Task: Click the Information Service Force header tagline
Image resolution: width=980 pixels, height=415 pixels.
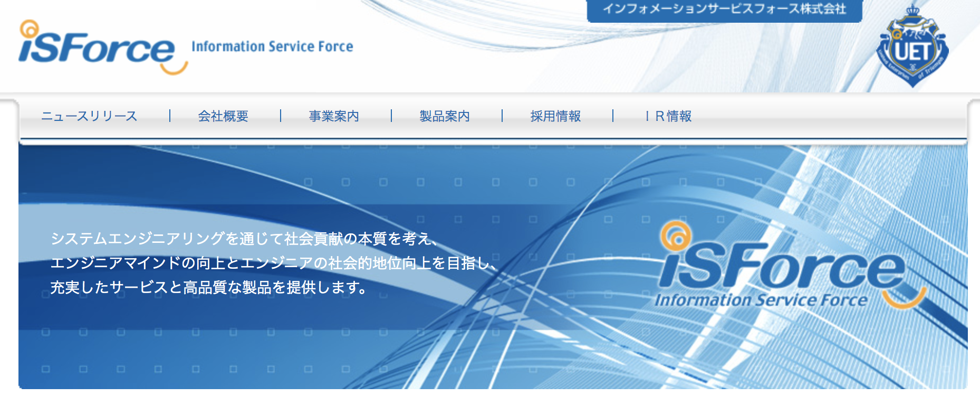Action: pos(272,46)
